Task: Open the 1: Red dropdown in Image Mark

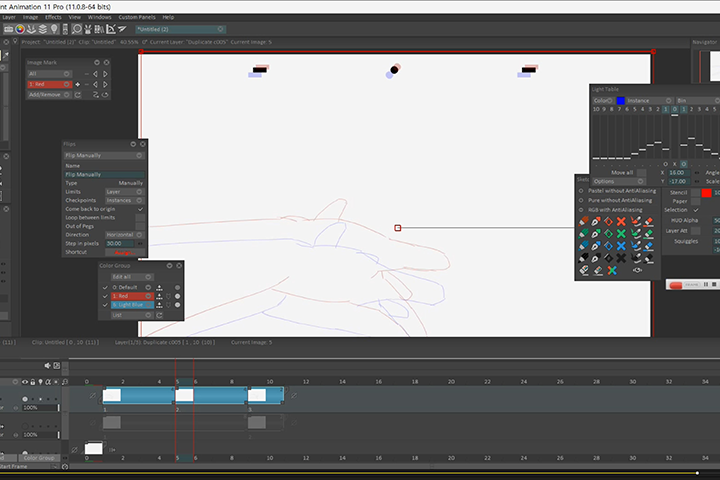Action: click(49, 85)
